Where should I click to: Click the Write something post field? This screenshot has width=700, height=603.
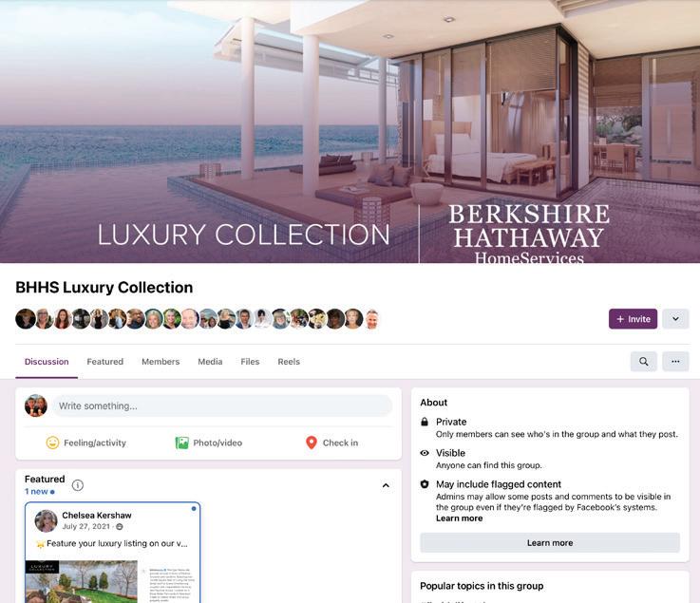(x=222, y=405)
